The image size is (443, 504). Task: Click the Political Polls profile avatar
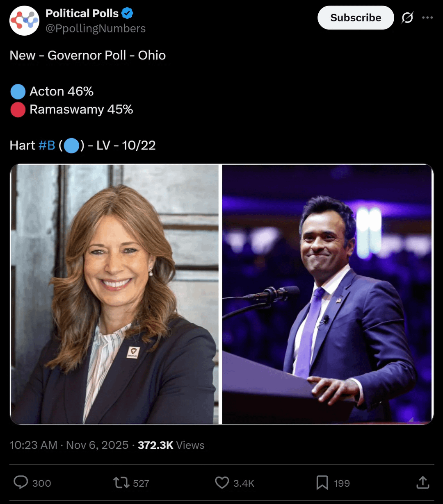point(25,20)
